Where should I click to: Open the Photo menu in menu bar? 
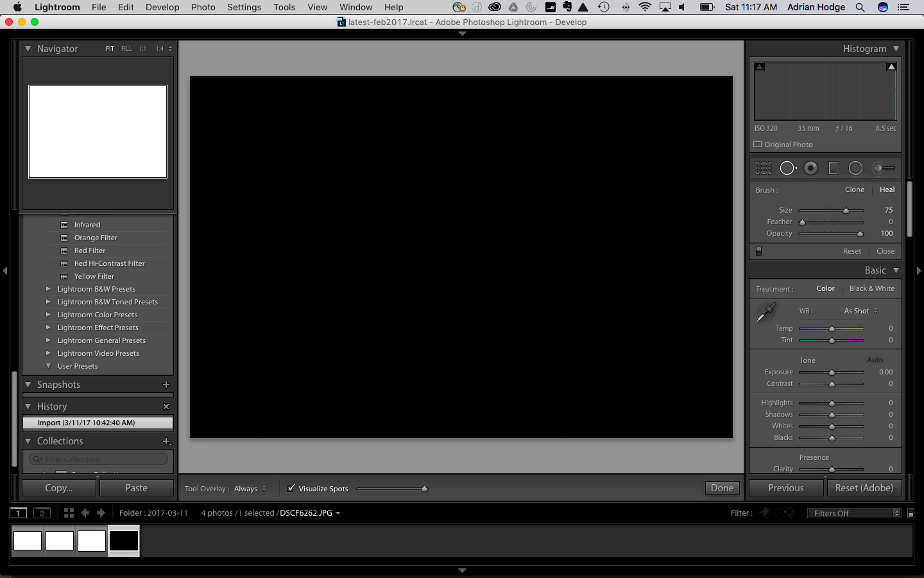coord(203,7)
